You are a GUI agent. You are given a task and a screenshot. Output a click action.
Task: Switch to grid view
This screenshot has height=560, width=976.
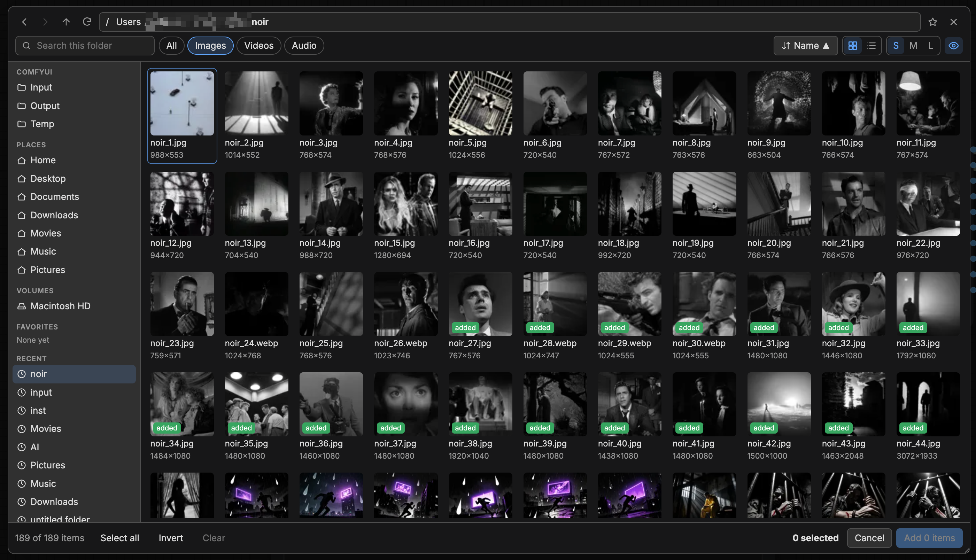tap(853, 46)
